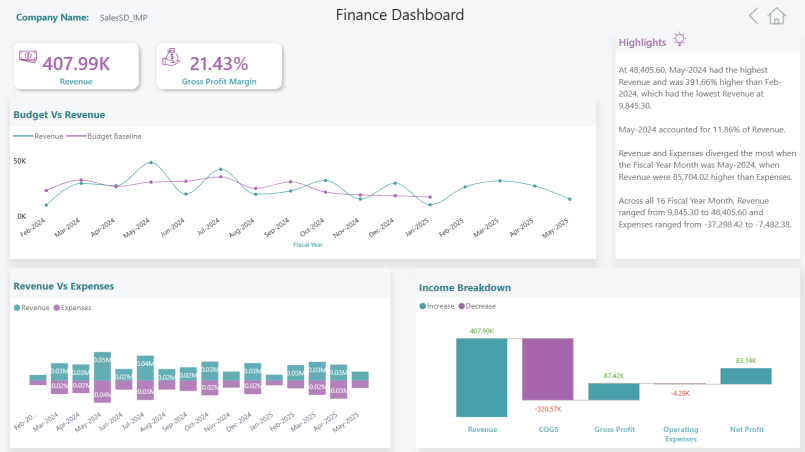Toggle Expenses legend in Revenue Vs Expenses
Image resolution: width=805 pixels, height=452 pixels.
tap(73, 307)
